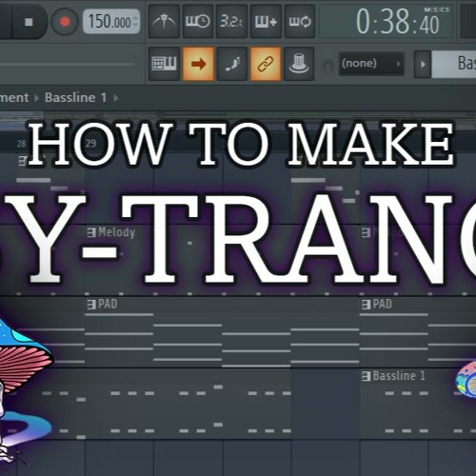Screen dimensions: 476x476
Task: Toggle the overdub blend recording icon
Action: pyautogui.click(x=266, y=22)
